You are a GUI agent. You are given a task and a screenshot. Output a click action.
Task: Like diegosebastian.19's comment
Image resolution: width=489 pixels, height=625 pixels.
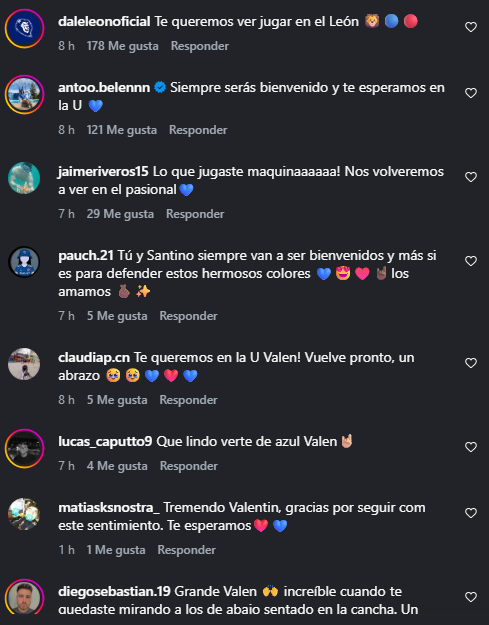(x=471, y=597)
